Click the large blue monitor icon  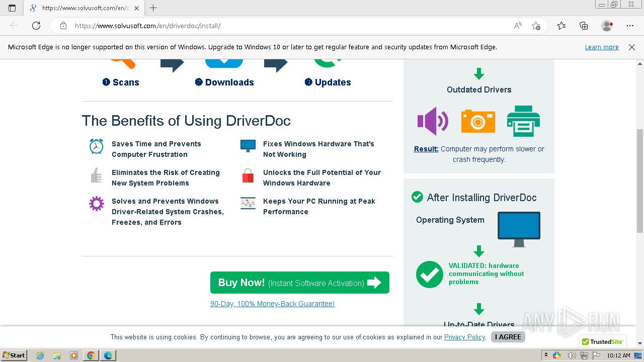(x=519, y=229)
